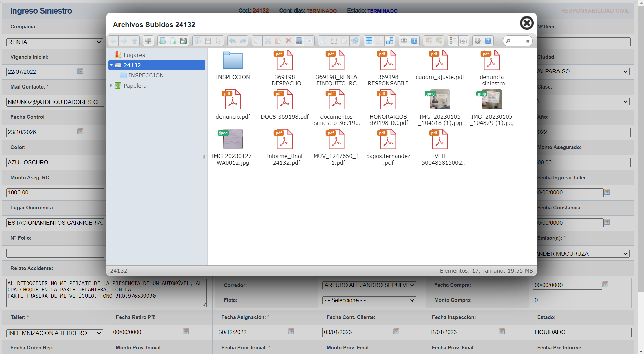Open the network volume mount icon
Viewport: 644px width, 354px height.
click(148, 41)
